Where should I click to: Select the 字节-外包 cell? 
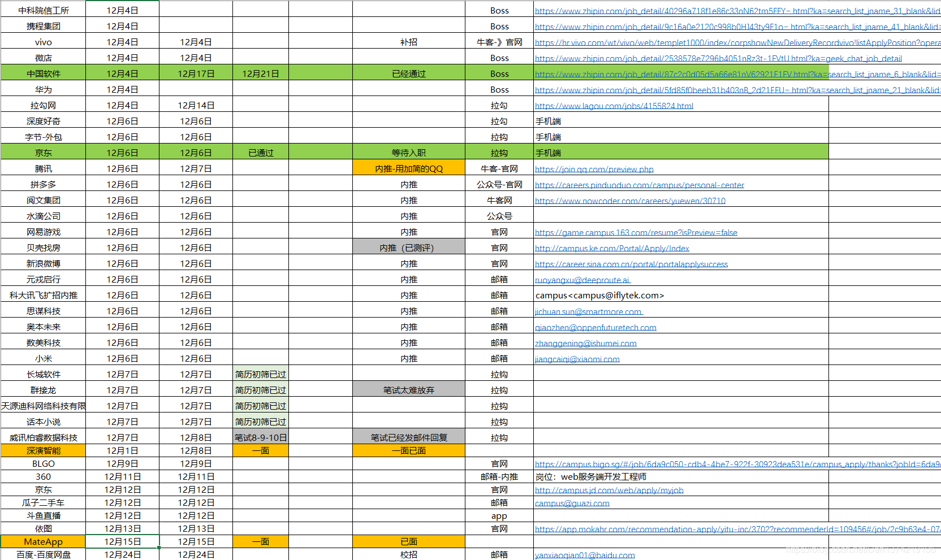click(43, 137)
